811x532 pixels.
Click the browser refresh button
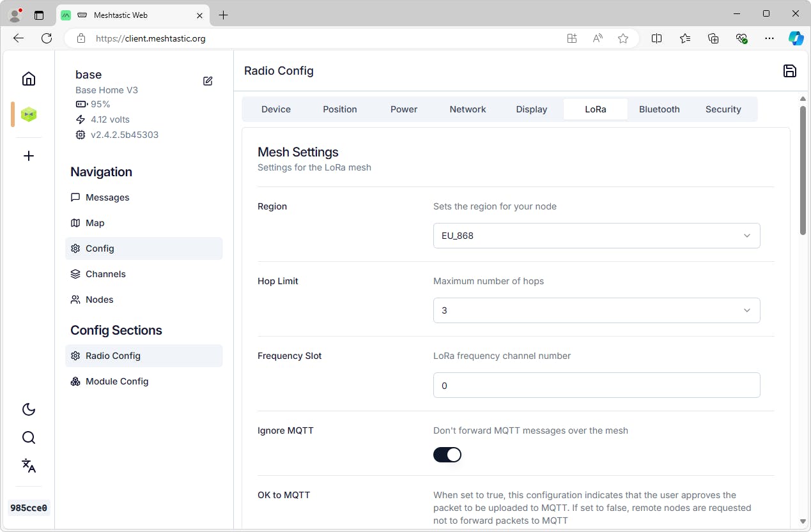click(47, 38)
